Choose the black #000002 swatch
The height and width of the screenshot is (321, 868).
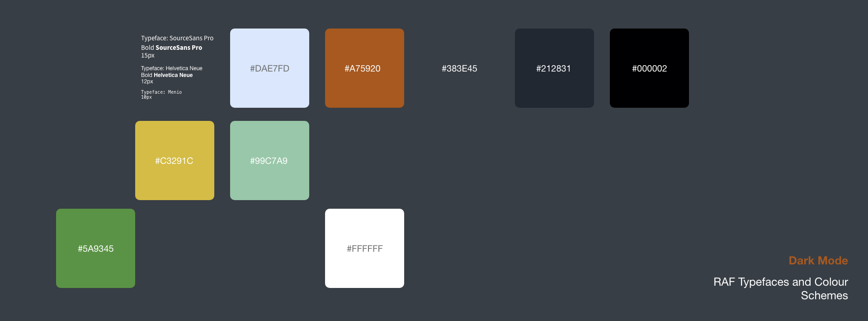tap(649, 68)
